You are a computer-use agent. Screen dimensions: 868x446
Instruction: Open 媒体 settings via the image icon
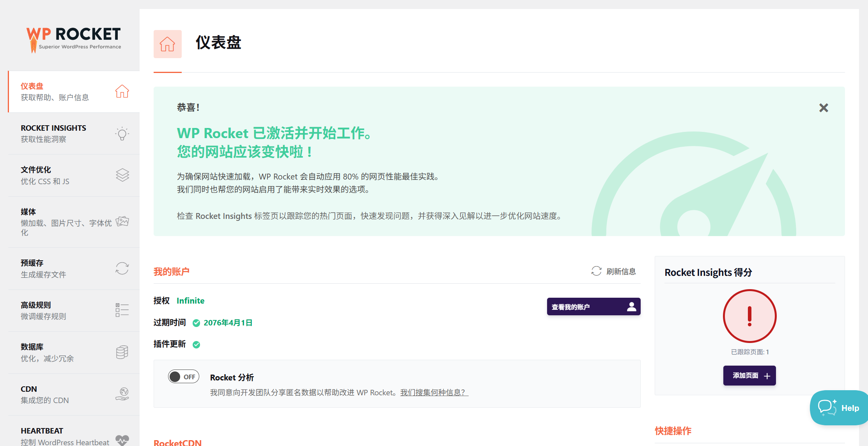pyautogui.click(x=122, y=222)
